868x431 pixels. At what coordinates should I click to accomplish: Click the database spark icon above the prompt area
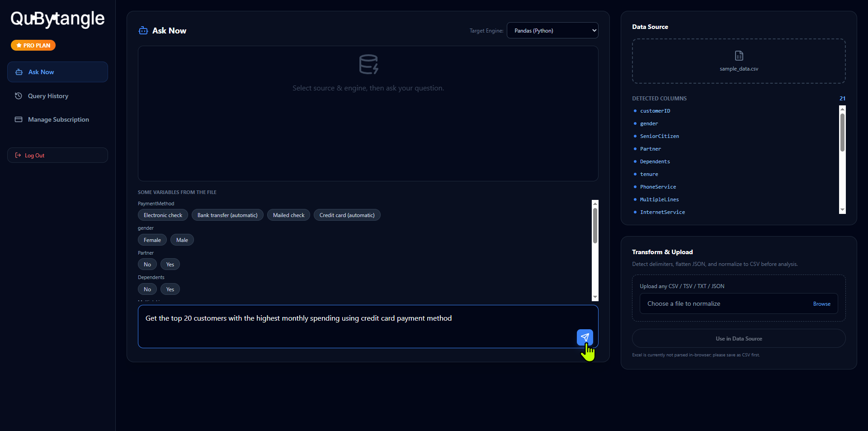[x=368, y=64]
